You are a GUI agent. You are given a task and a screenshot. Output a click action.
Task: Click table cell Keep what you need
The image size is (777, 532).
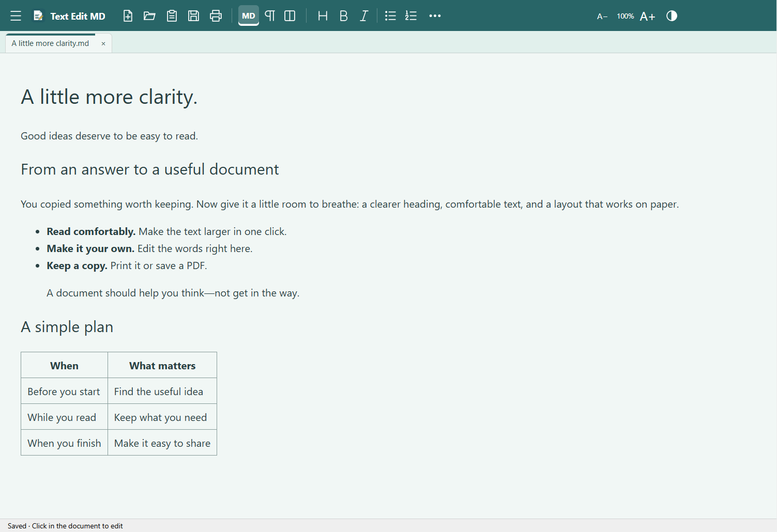162,417
